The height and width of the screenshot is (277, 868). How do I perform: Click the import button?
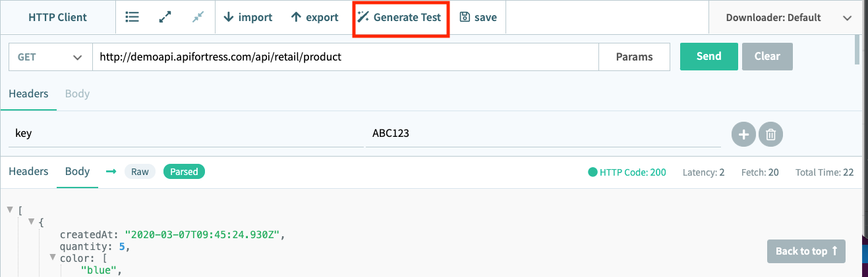pyautogui.click(x=248, y=18)
